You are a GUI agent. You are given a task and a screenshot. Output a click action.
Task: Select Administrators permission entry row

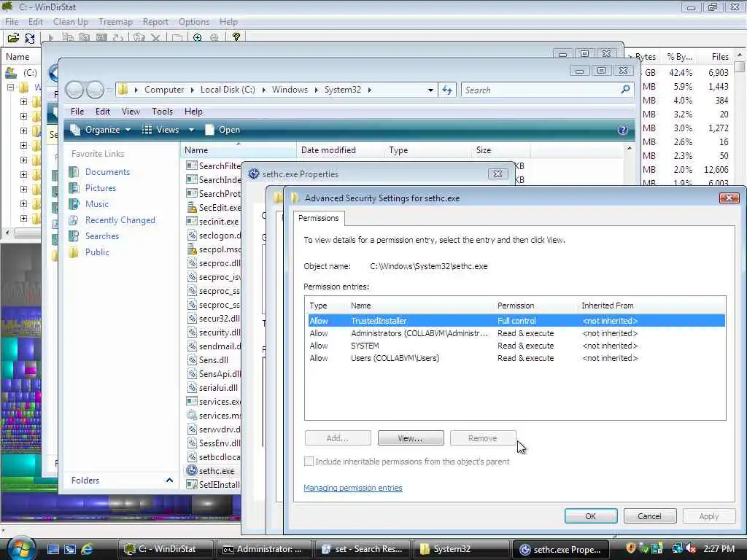click(x=516, y=333)
